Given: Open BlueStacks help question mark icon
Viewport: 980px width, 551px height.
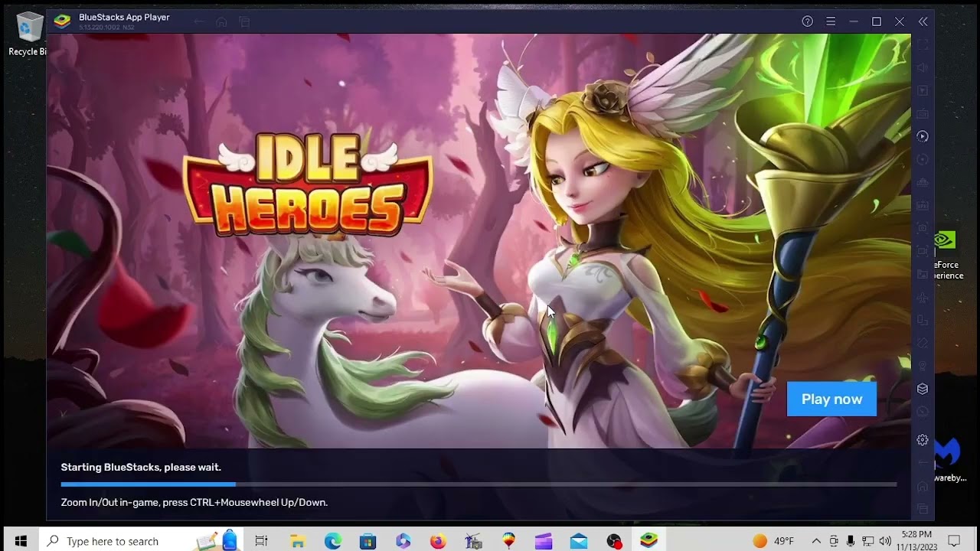Looking at the screenshot, I should [807, 21].
